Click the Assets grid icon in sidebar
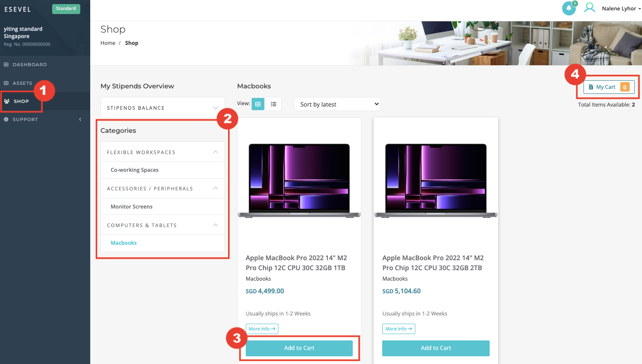The image size is (642, 364). [x=6, y=83]
